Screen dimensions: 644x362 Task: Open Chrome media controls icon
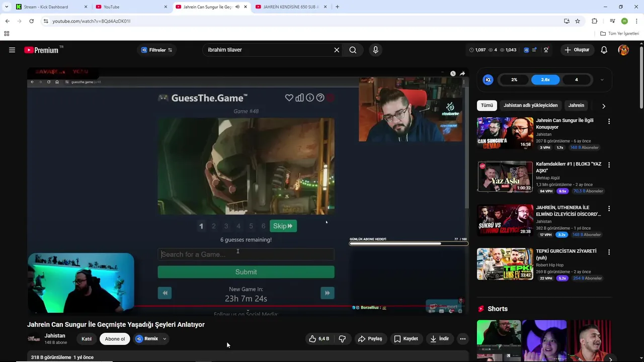[x=612, y=21]
